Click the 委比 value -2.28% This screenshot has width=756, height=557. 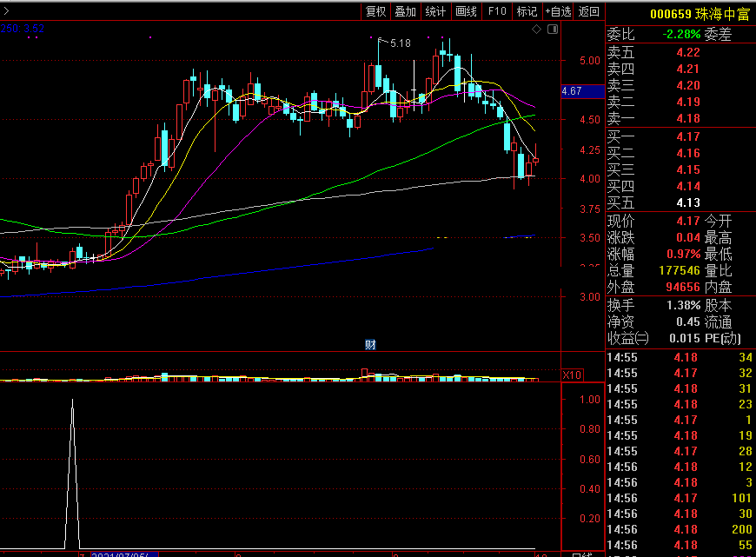[681, 34]
